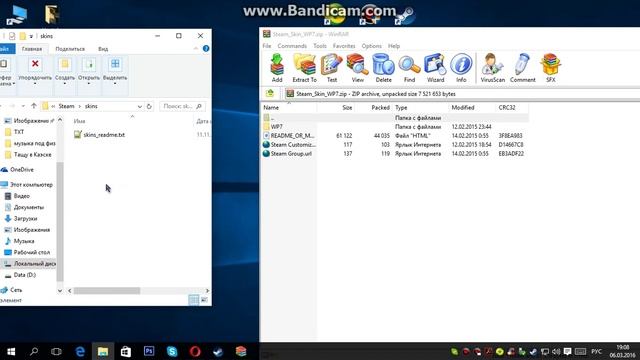The height and width of the screenshot is (360, 640).
Task: Open the Favorites menu in WinRAR
Action: pyautogui.click(x=344, y=46)
